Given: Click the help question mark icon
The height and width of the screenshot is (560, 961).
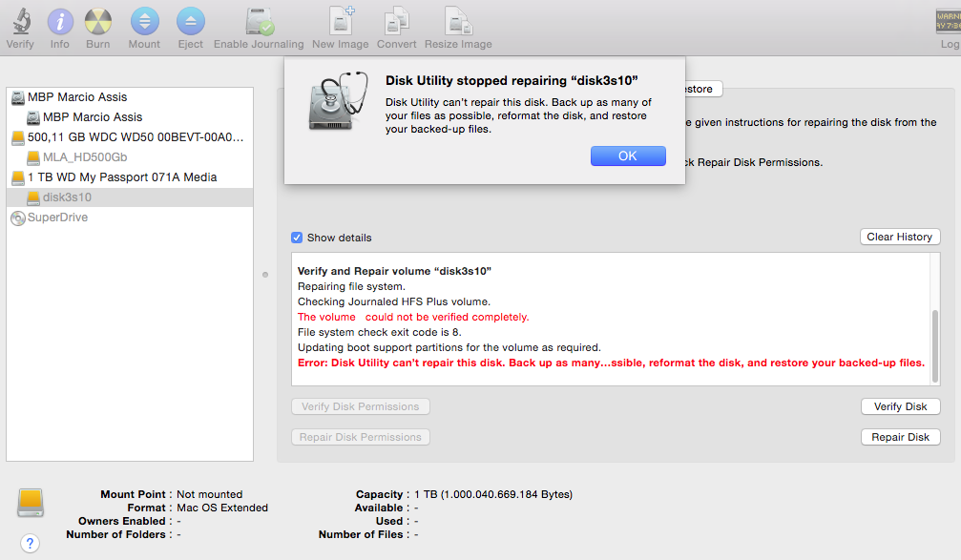Looking at the screenshot, I should (30, 543).
